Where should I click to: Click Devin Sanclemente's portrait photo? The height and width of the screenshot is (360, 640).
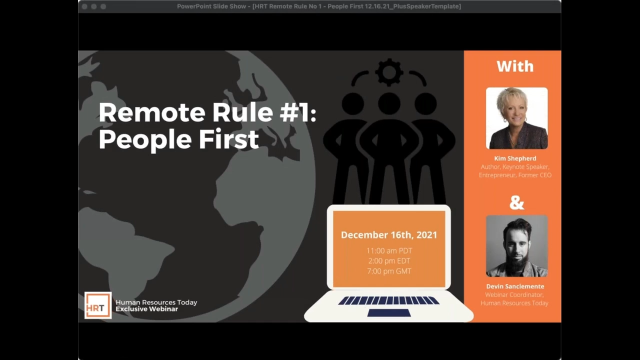point(517,246)
